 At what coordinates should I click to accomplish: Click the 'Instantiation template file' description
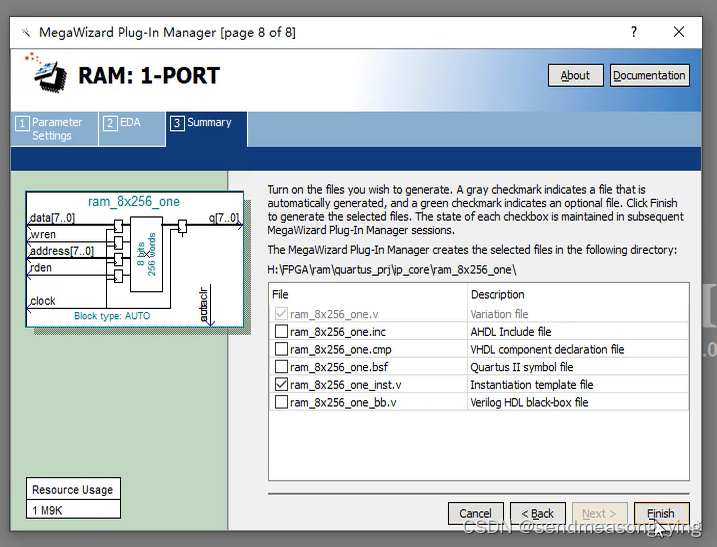pyautogui.click(x=532, y=385)
